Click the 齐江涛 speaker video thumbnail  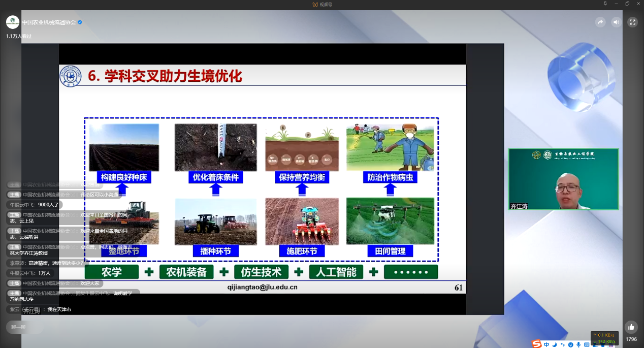[563, 179]
